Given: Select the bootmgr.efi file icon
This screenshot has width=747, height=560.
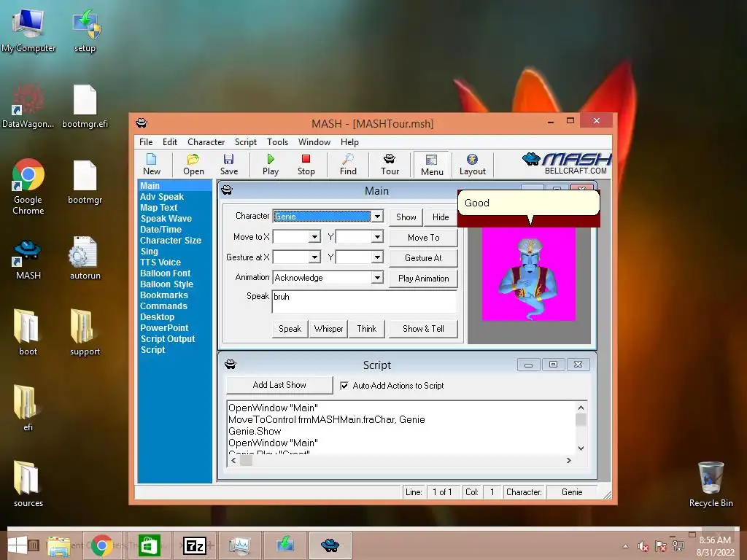Looking at the screenshot, I should [85, 106].
